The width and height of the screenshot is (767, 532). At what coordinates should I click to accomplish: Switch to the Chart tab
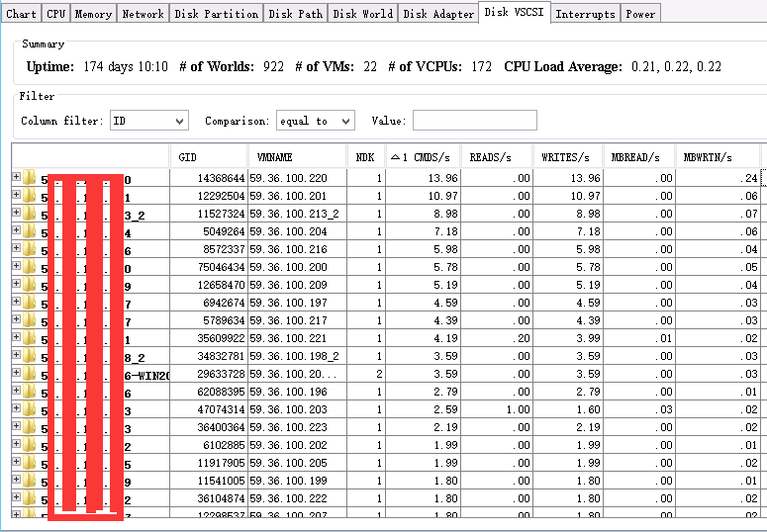click(x=21, y=14)
